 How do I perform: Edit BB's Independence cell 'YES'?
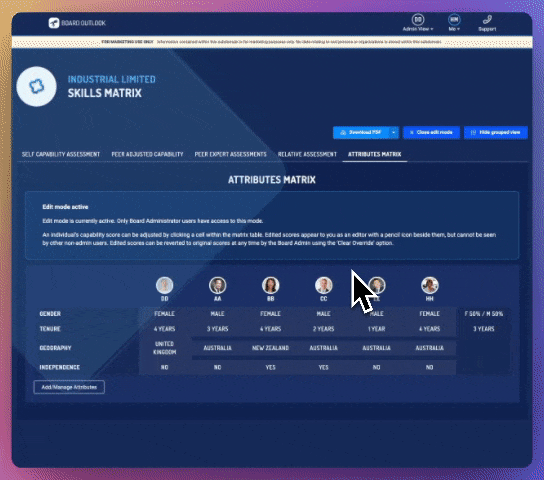pos(271,367)
